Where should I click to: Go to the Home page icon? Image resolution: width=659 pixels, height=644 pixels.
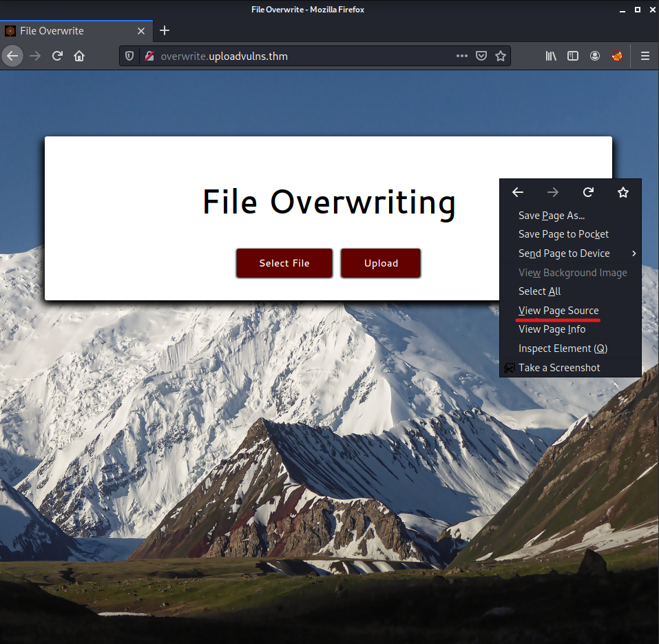pyautogui.click(x=79, y=56)
